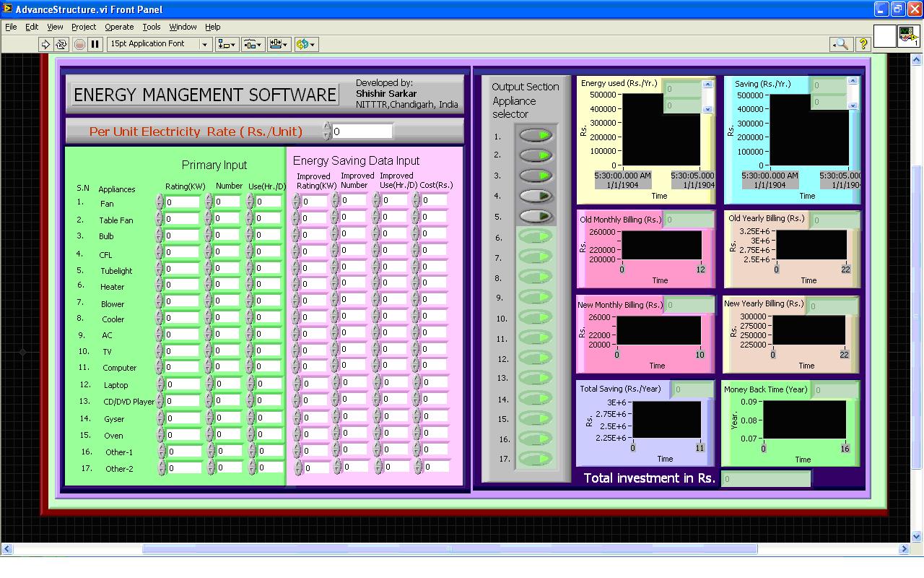Toggle appliance selector switch 17
This screenshot has width=924, height=578.
(x=536, y=459)
